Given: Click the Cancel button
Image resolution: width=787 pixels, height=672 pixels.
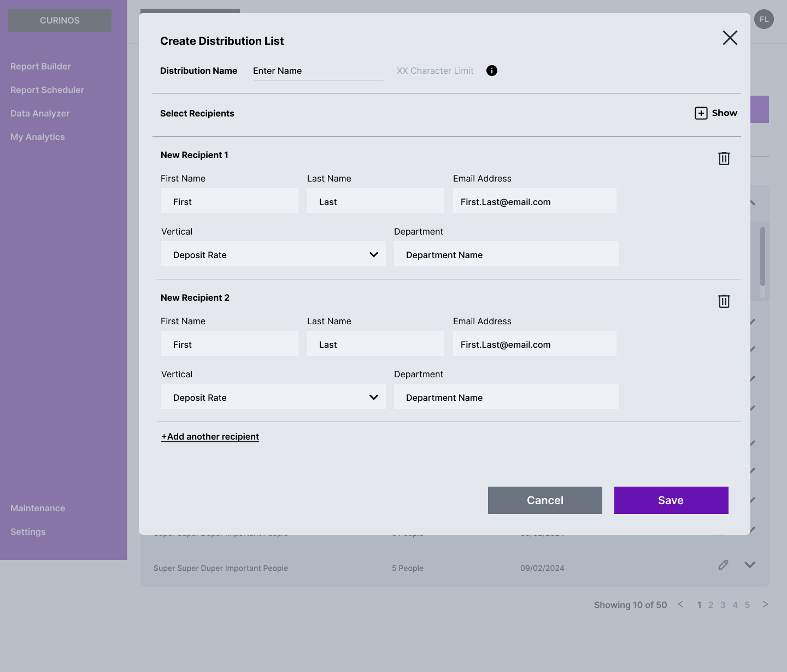Looking at the screenshot, I should [x=545, y=500].
